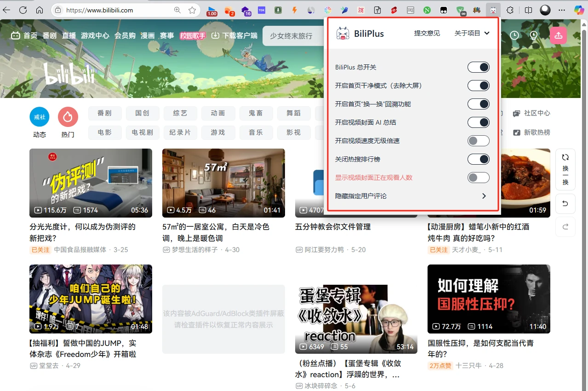Viewport: 588px width, 391px height.
Task: Select the 综艺 category button
Action: (180, 113)
